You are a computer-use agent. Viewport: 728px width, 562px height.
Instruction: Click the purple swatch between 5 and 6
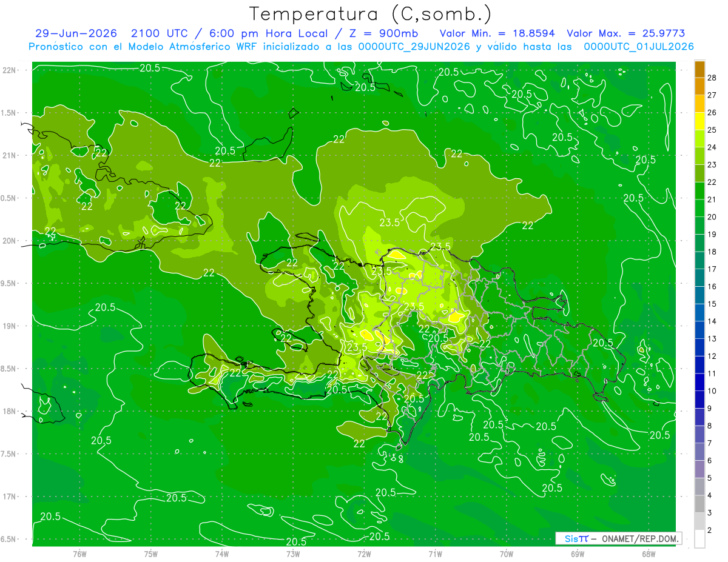pos(699,469)
